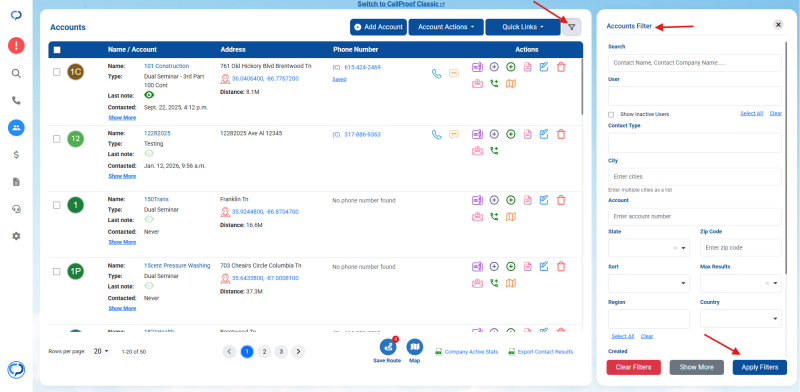Tick the checkbox for account 12282025
800x392 pixels.
pos(57,139)
